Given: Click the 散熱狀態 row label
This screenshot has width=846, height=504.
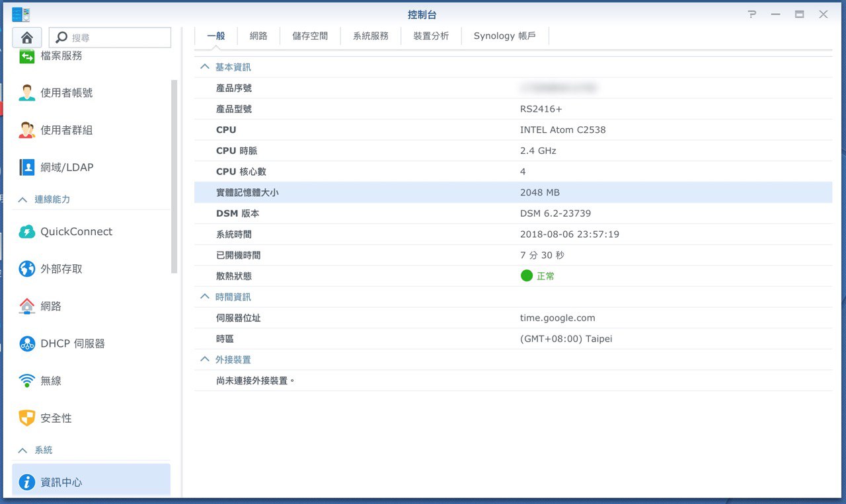Looking at the screenshot, I should pos(234,276).
